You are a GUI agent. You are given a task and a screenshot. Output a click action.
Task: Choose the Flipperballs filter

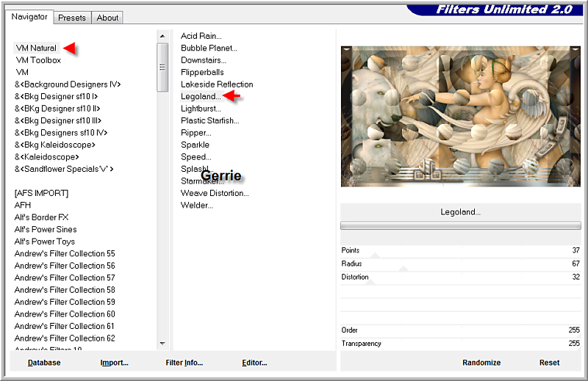[x=202, y=72]
